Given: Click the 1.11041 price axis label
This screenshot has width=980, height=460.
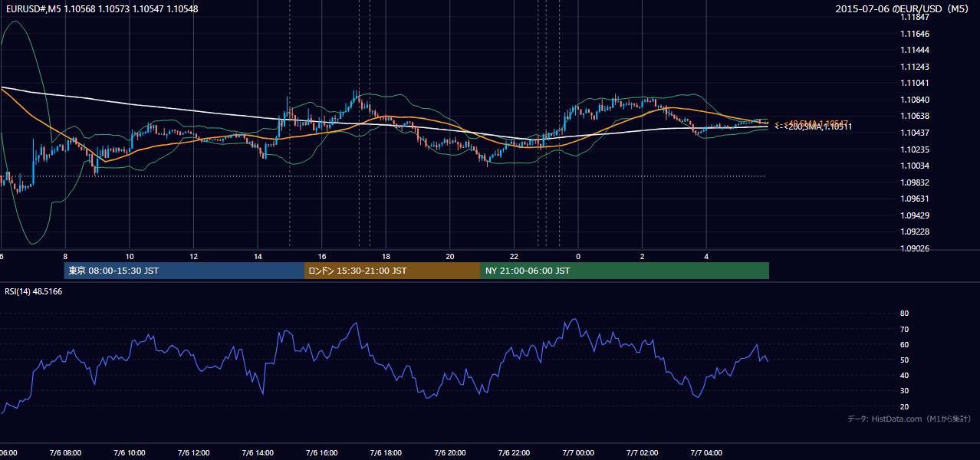Looking at the screenshot, I should [915, 83].
